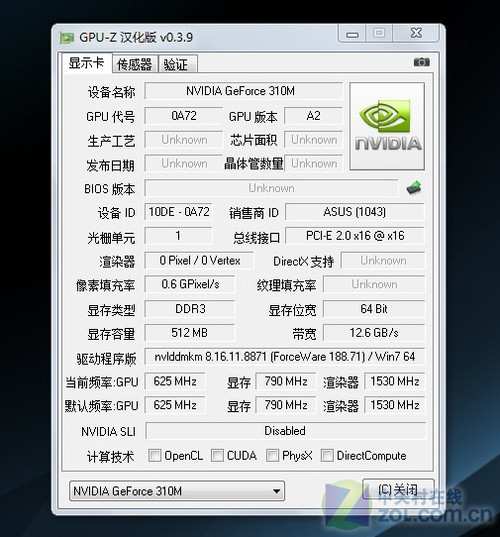
Task: Click the 当前频率 GPU value 625 MHz
Action: [x=175, y=381]
